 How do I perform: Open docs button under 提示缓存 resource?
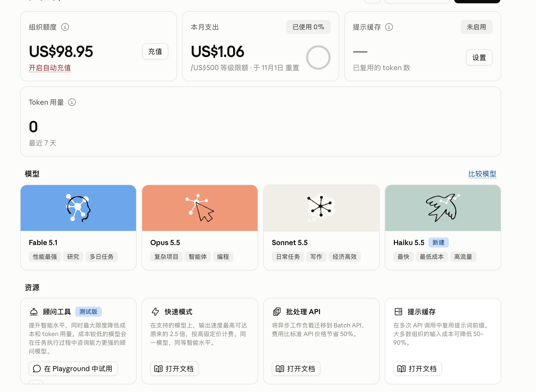[418, 369]
